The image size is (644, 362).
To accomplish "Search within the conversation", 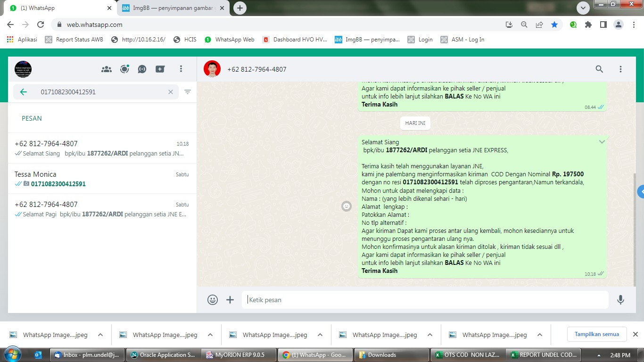I will [599, 69].
